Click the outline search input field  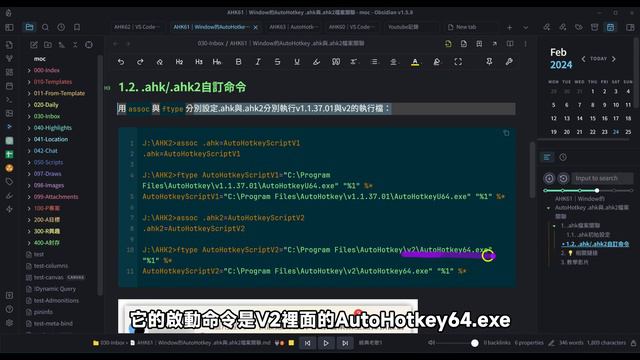coord(602,178)
